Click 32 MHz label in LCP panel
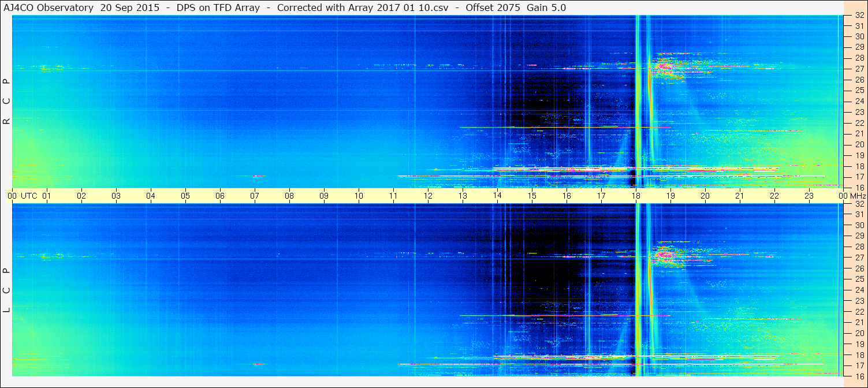868x388 pixels. coord(859,204)
